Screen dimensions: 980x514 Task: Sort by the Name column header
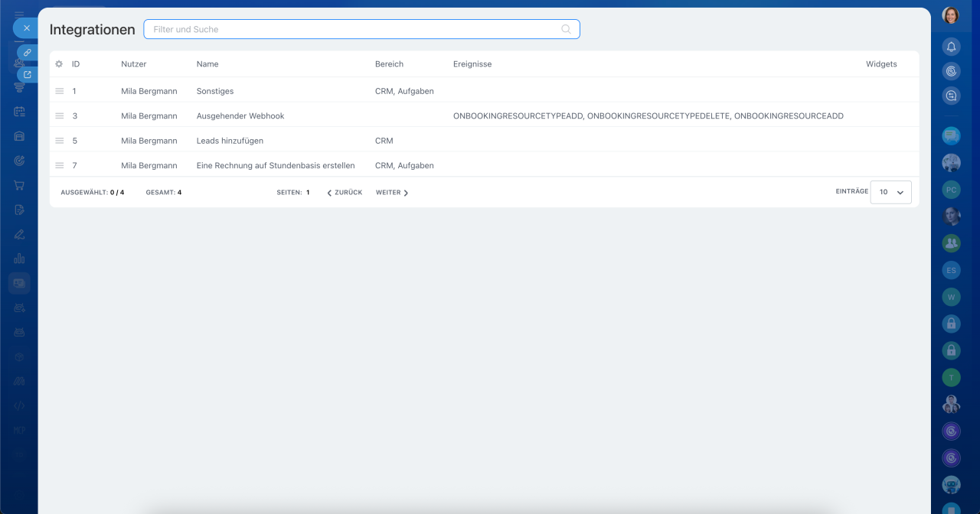207,64
